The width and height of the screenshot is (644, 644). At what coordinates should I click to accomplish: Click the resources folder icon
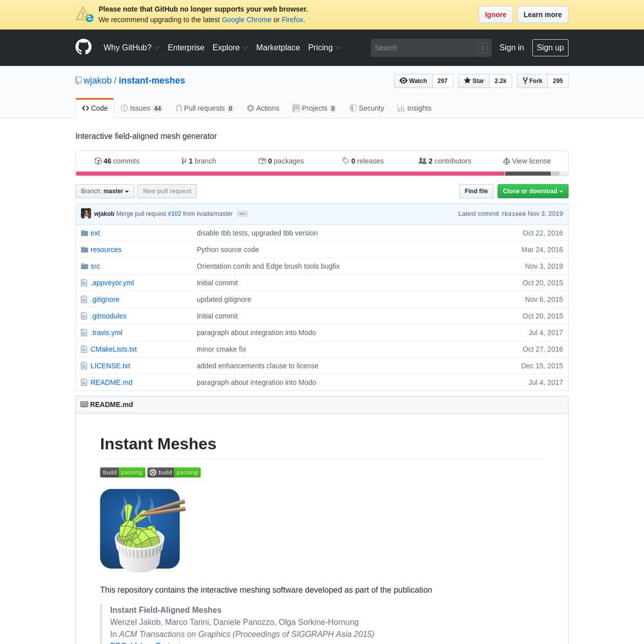click(84, 249)
